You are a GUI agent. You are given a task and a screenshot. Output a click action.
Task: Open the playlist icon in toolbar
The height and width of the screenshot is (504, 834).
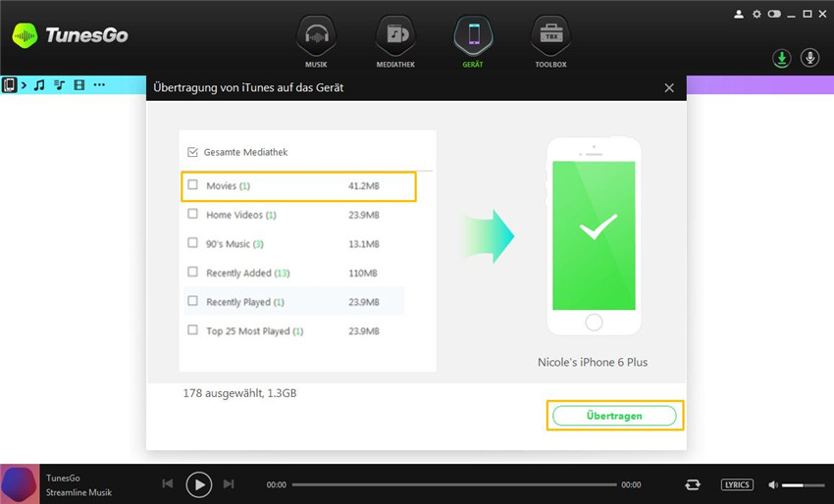[x=59, y=85]
